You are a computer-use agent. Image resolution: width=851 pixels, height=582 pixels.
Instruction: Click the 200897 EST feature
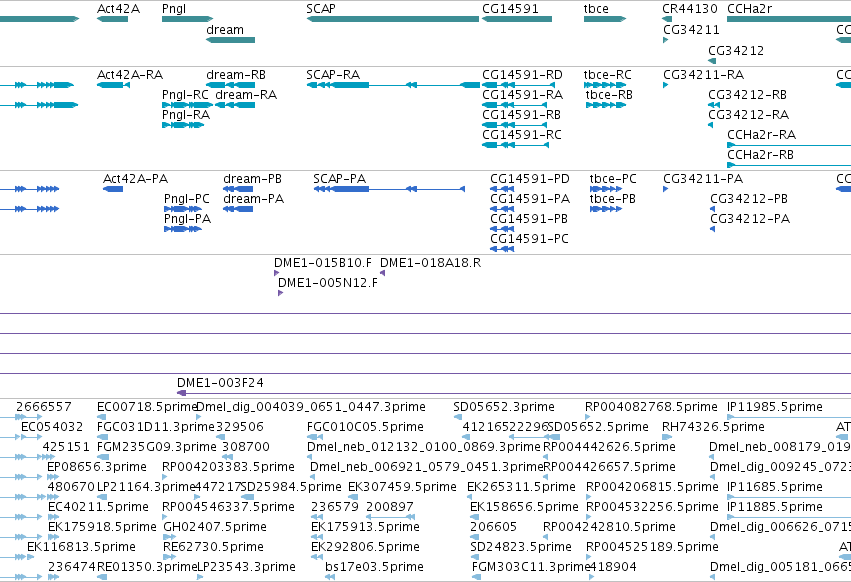[390, 517]
